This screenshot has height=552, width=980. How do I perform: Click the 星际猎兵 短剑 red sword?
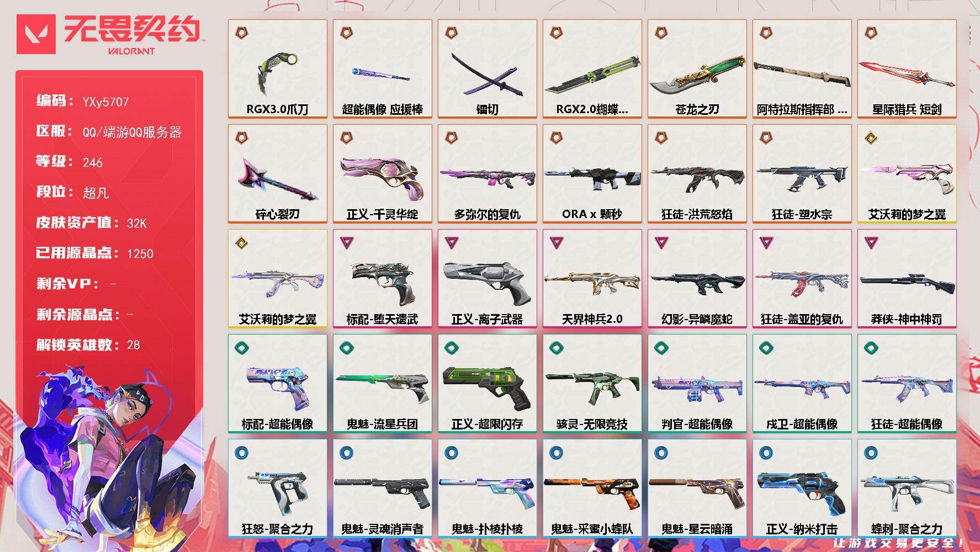click(x=907, y=69)
